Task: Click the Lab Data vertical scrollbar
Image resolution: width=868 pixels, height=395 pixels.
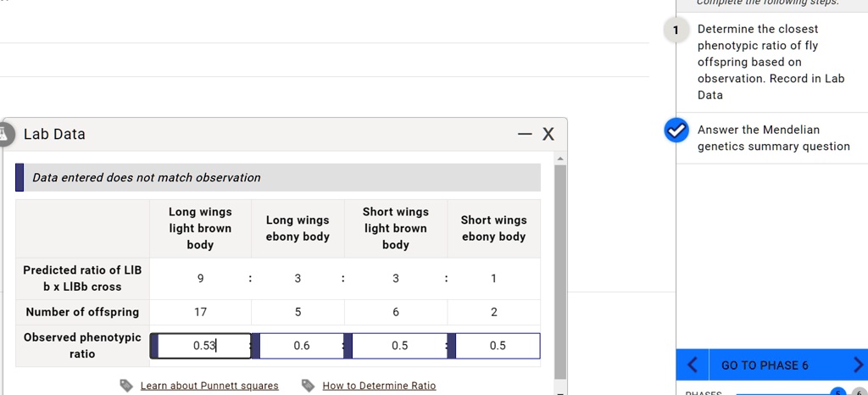Action: (559, 271)
